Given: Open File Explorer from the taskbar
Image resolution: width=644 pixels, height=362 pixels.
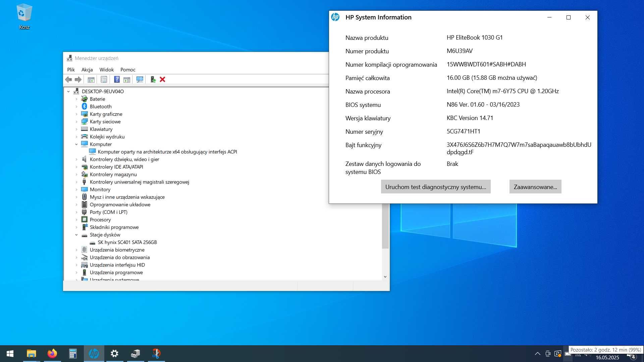Looking at the screenshot, I should click(31, 354).
